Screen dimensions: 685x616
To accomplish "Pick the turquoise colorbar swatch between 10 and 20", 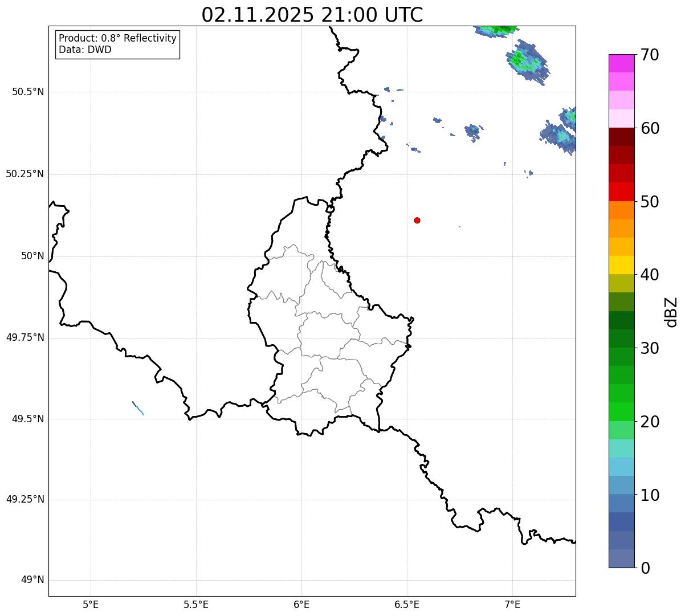I will click(x=621, y=448).
